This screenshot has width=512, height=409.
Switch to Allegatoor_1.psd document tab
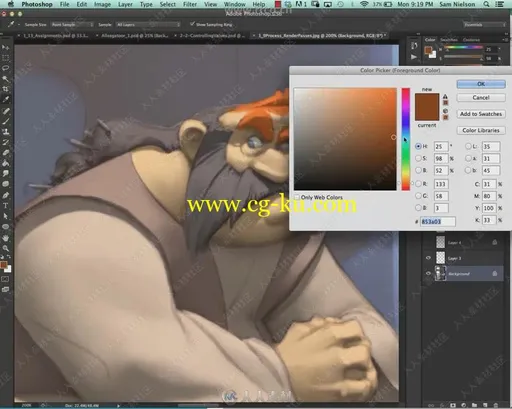[x=134, y=35]
